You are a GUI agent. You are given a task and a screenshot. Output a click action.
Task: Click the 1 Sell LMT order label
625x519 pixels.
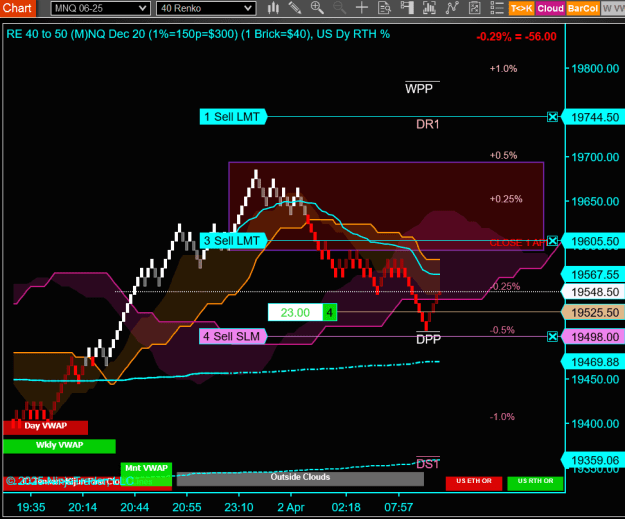[x=233, y=117]
